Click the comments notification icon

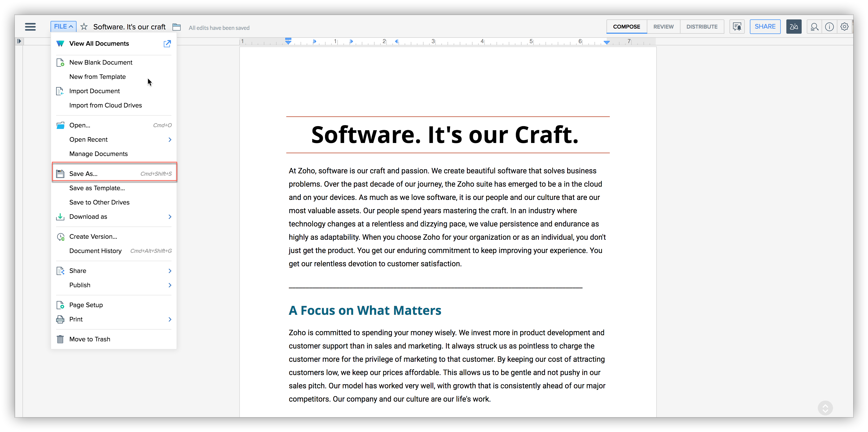pyautogui.click(x=737, y=27)
